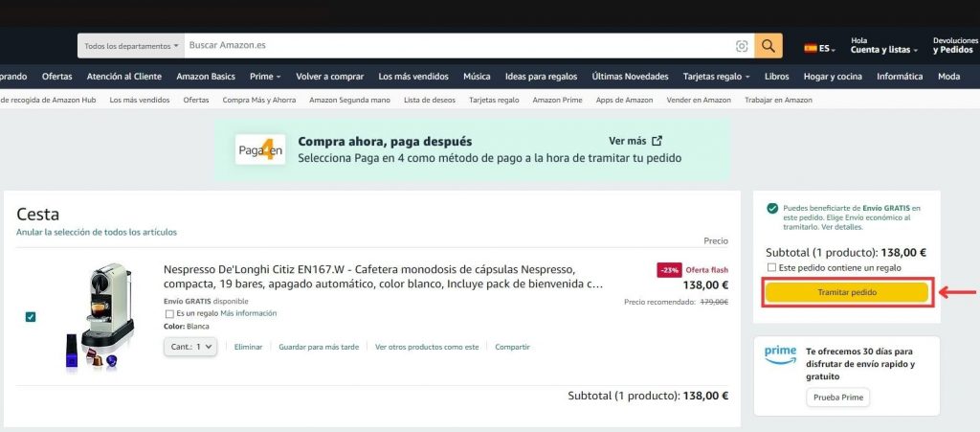Click the '-23%' discount badge
Image resolution: width=980 pixels, height=432 pixels.
point(668,270)
